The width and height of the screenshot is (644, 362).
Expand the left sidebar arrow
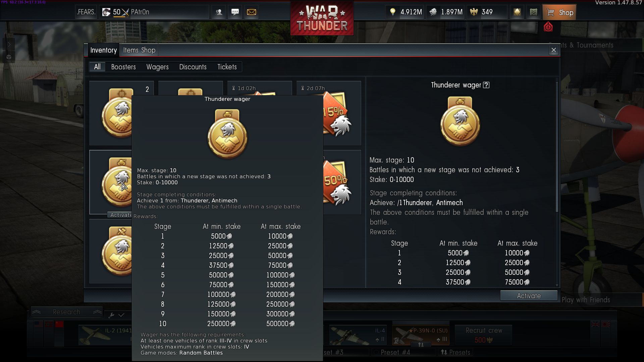pyautogui.click(x=9, y=44)
